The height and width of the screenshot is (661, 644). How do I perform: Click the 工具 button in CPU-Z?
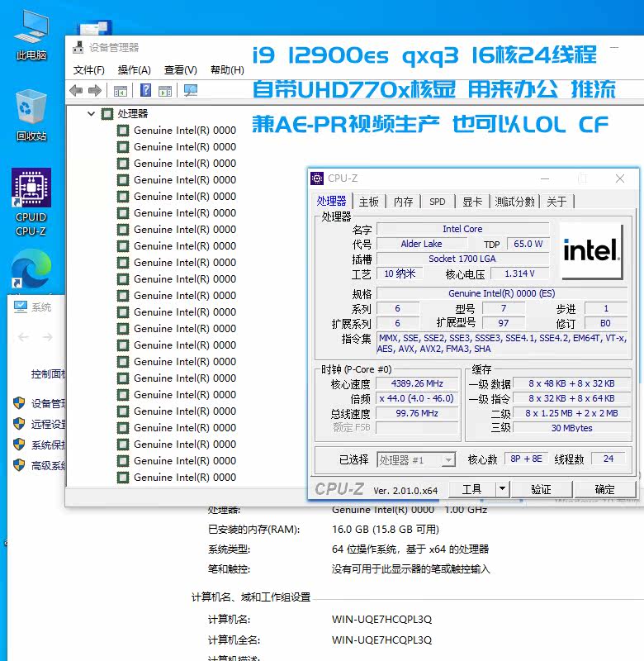471,489
